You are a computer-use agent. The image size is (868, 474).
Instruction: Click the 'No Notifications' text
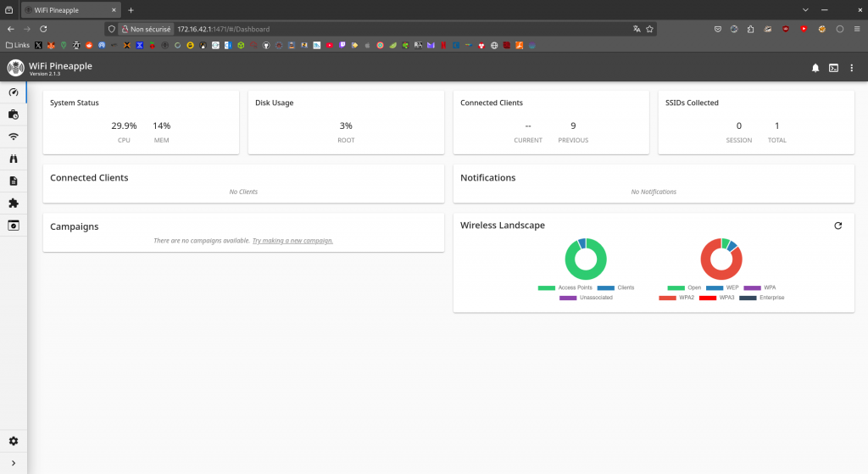tap(654, 192)
